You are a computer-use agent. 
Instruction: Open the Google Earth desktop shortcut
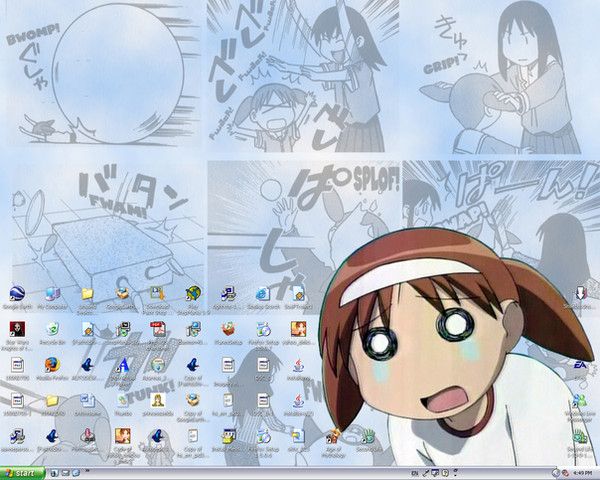pyautogui.click(x=17, y=294)
